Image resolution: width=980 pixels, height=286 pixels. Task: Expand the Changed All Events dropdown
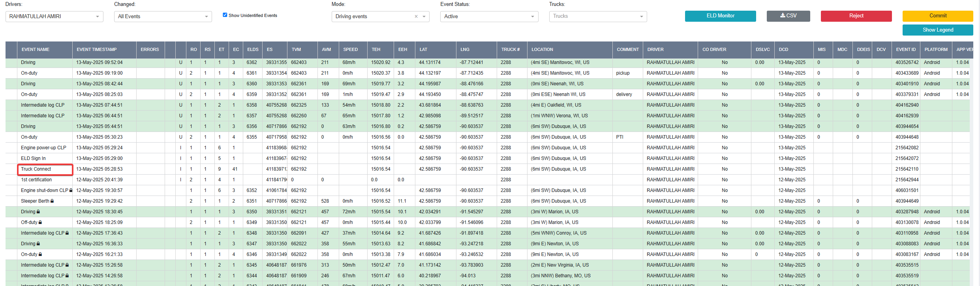click(x=163, y=17)
